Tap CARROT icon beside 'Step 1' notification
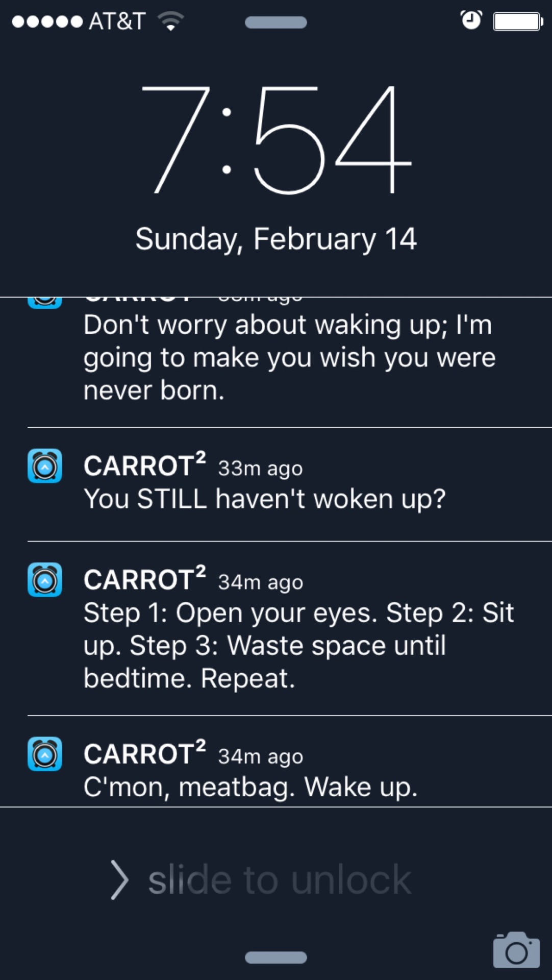This screenshot has width=552, height=980. pyautogui.click(x=45, y=580)
